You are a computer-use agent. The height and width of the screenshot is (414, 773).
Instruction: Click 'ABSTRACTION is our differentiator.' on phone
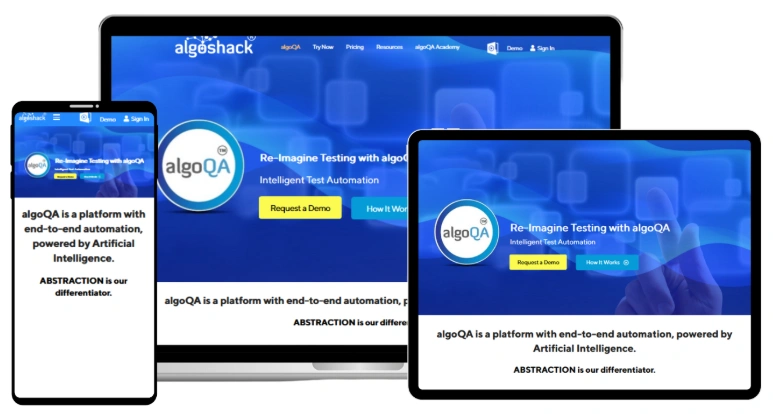(x=83, y=287)
